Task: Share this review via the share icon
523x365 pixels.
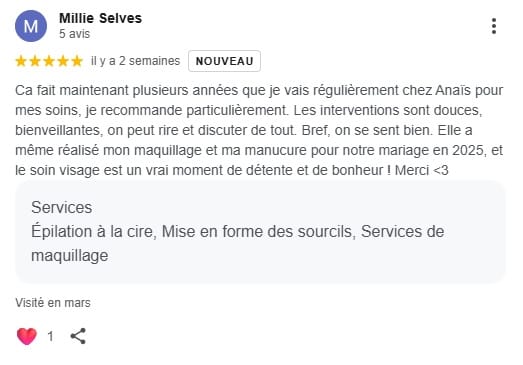Action: click(78, 336)
